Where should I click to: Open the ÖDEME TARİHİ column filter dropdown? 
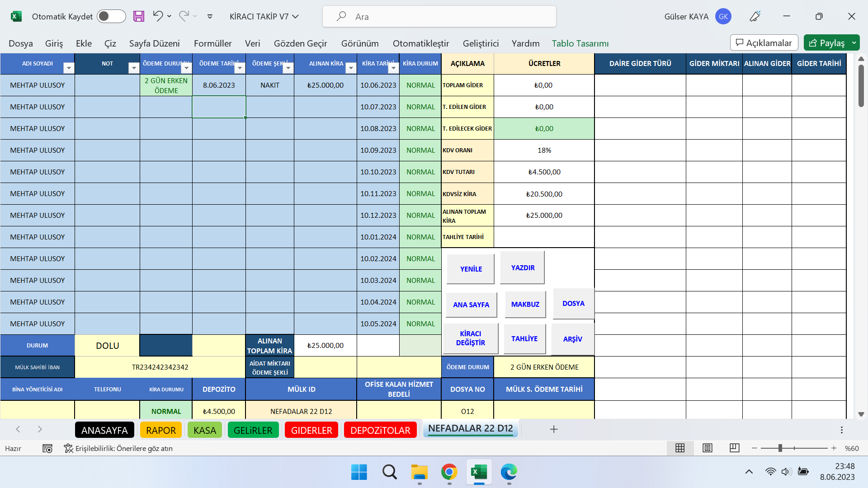[x=240, y=68]
